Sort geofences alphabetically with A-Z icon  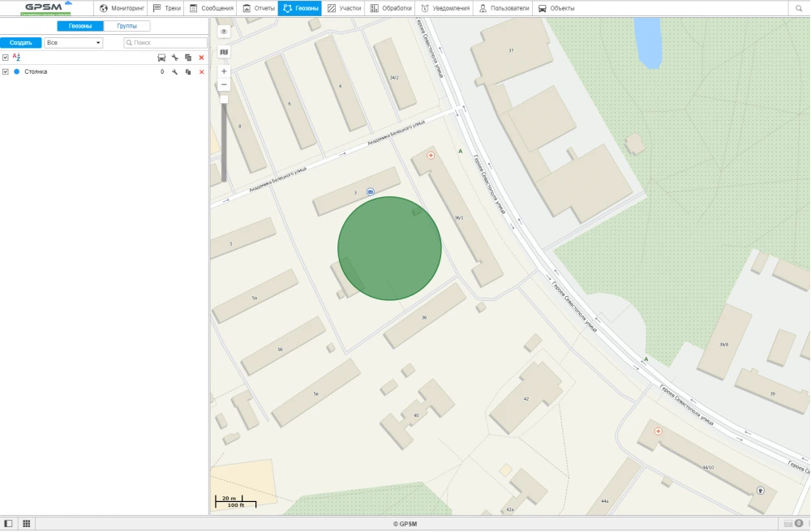[x=16, y=58]
